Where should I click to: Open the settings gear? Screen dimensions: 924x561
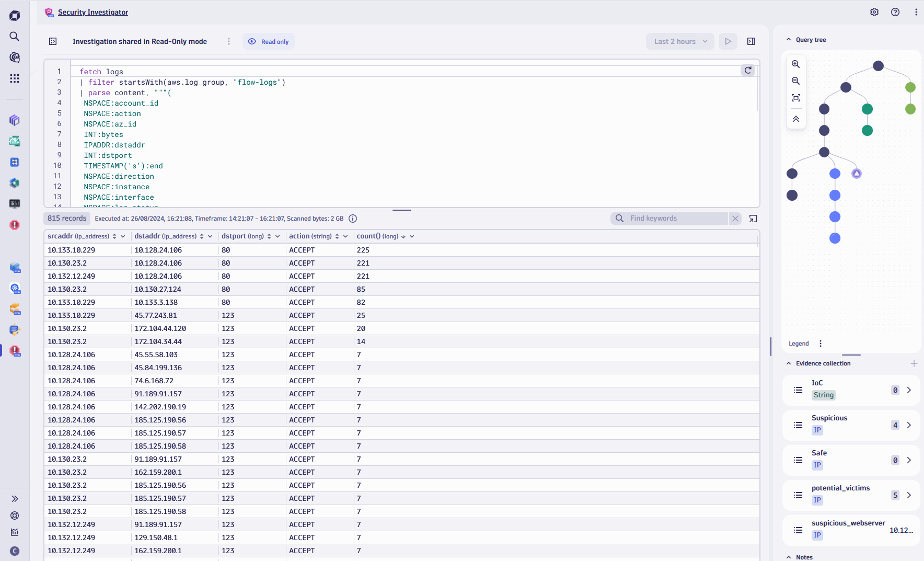point(875,12)
